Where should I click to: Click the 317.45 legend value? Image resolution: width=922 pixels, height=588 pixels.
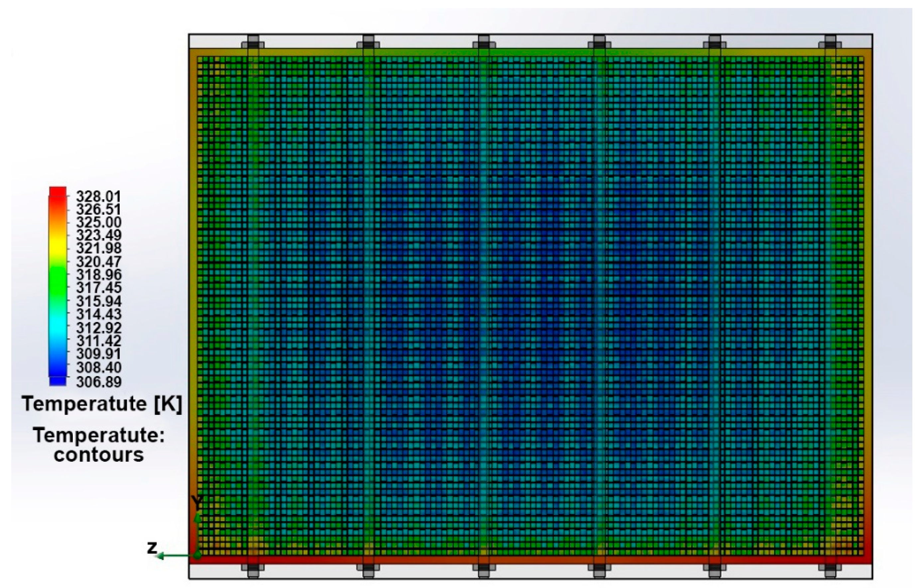pyautogui.click(x=98, y=287)
